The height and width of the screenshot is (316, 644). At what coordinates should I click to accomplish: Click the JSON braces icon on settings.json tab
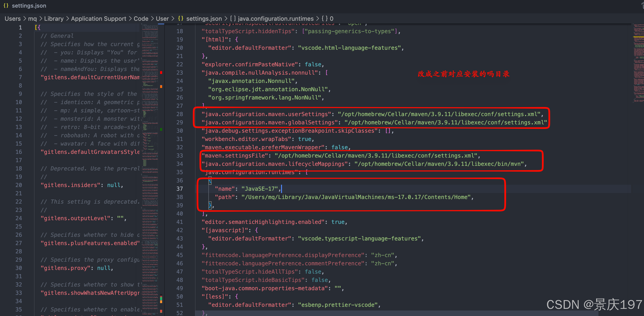[x=6, y=6]
